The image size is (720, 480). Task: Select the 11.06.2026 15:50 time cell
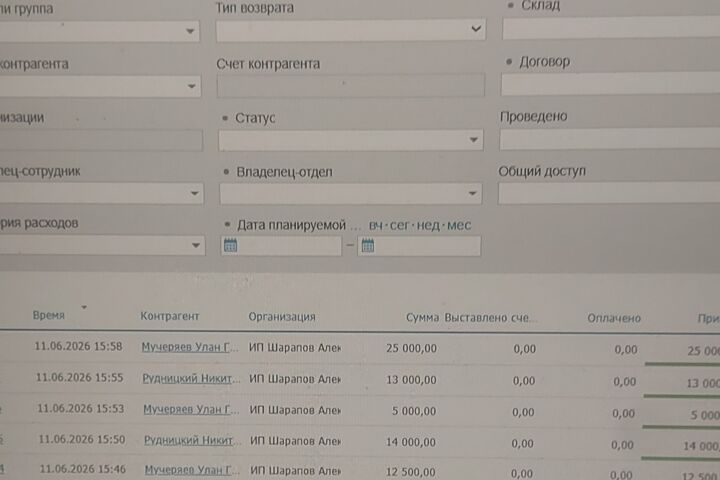[81, 439]
